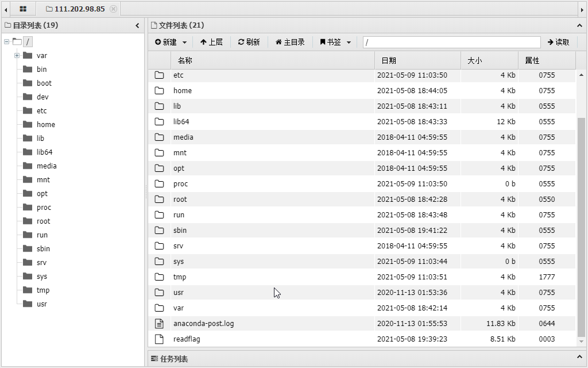
Task: Select boot folder in directory tree
Action: point(44,83)
